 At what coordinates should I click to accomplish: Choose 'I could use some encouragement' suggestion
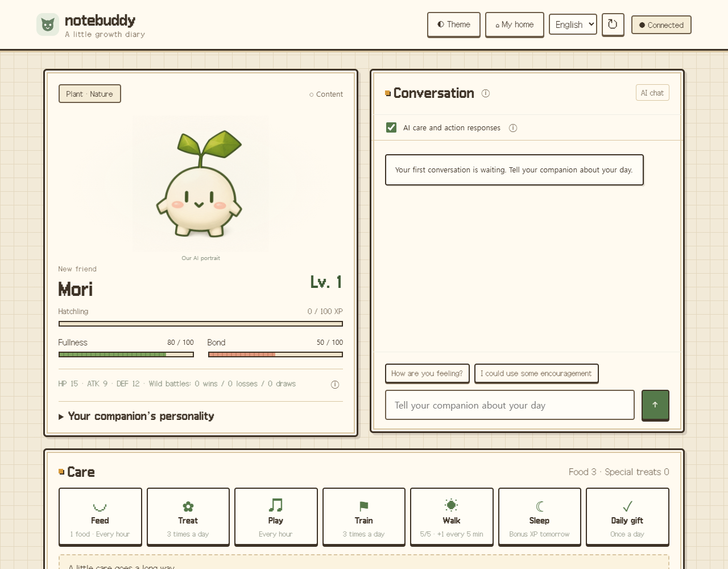536,373
